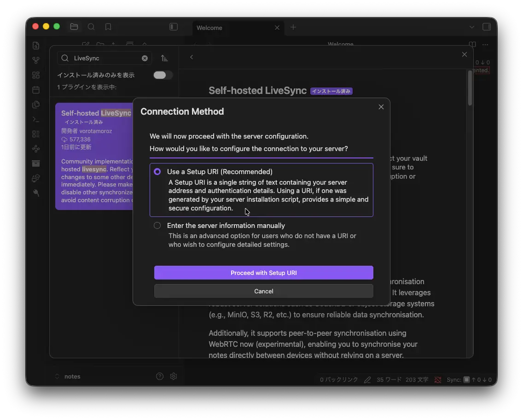Open settings gear in sidebar footer
Viewport: 523px width, 420px height.
click(x=174, y=376)
